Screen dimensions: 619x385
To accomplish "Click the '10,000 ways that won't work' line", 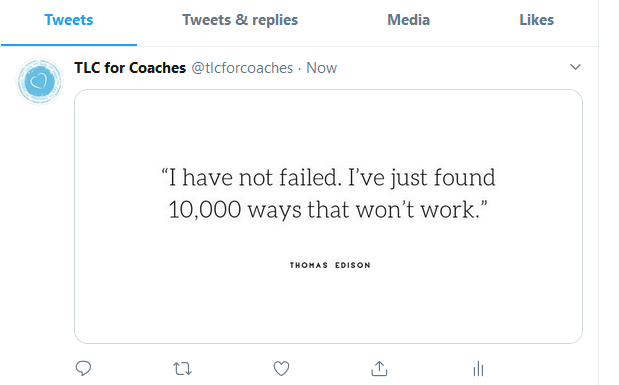I will click(328, 209).
